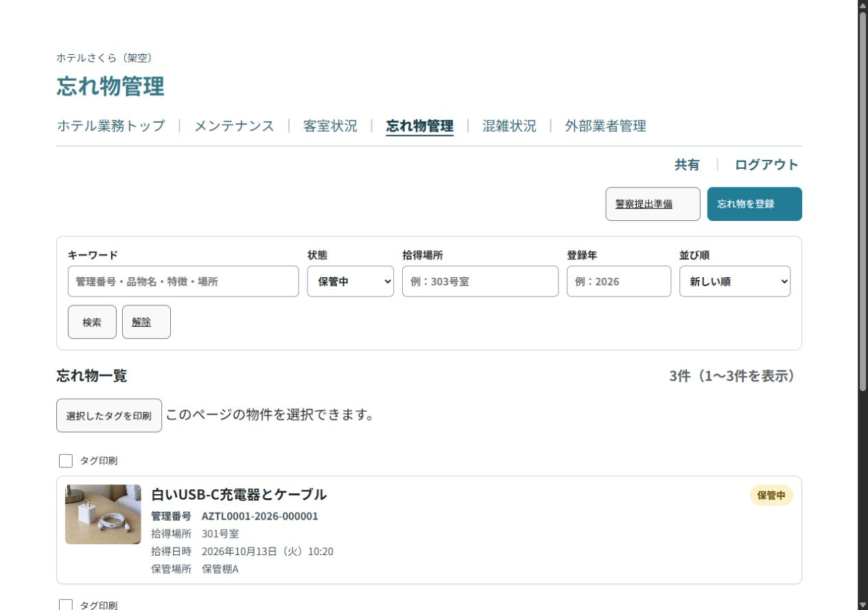Viewport: 868px width, 610px height.
Task: Click 選択したタグを印刷 button
Action: click(109, 416)
